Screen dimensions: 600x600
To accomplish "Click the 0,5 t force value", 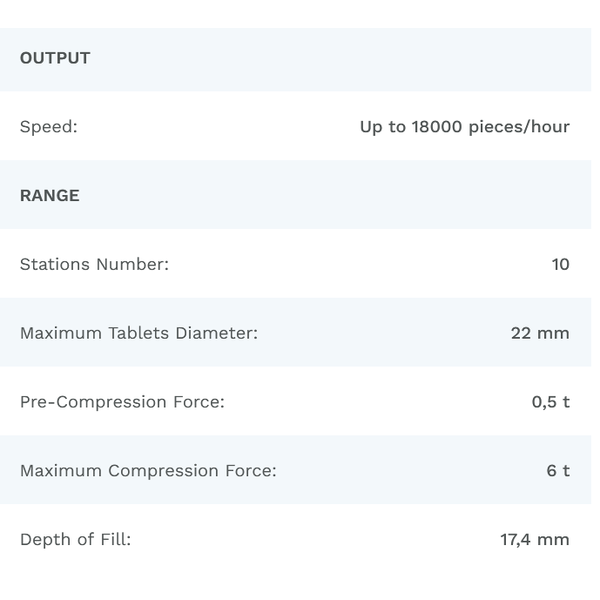I will point(550,402).
